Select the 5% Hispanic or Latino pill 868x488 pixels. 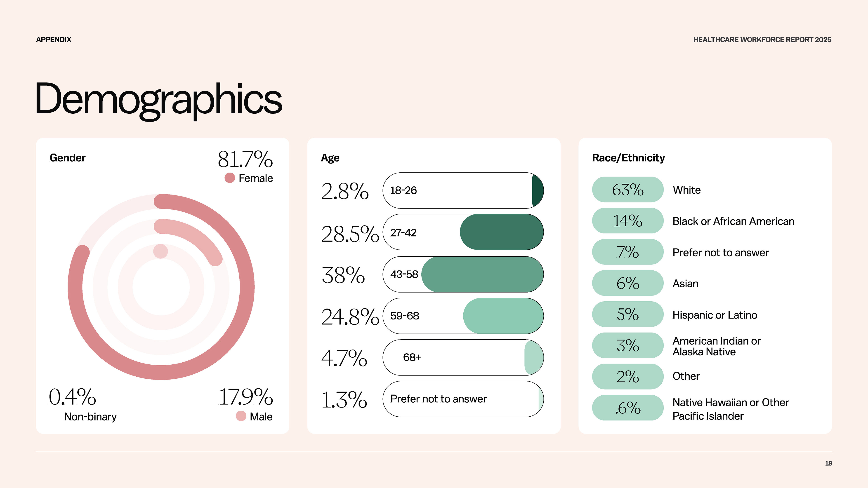[627, 314]
